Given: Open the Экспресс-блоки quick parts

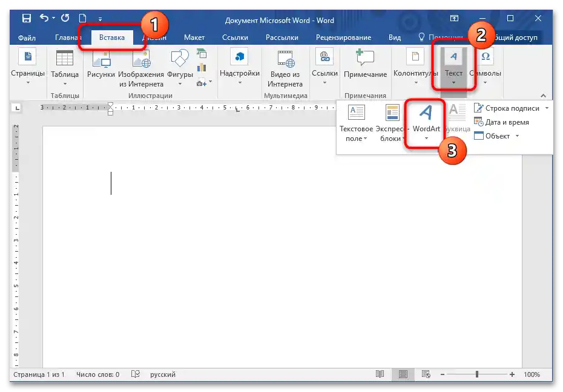Looking at the screenshot, I should 392,123.
